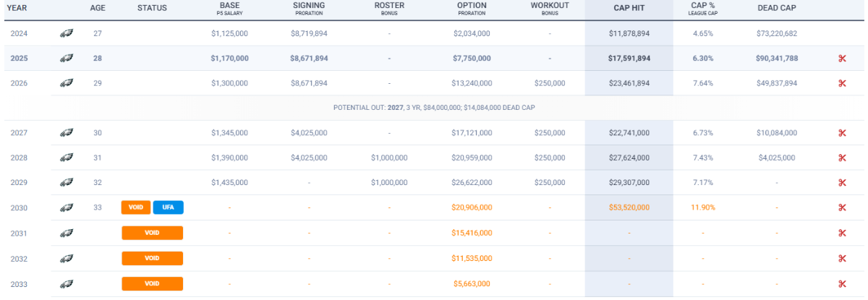Viewport: 868px width, 300px height.
Task: Select the CAP HIT column header
Action: click(x=629, y=9)
